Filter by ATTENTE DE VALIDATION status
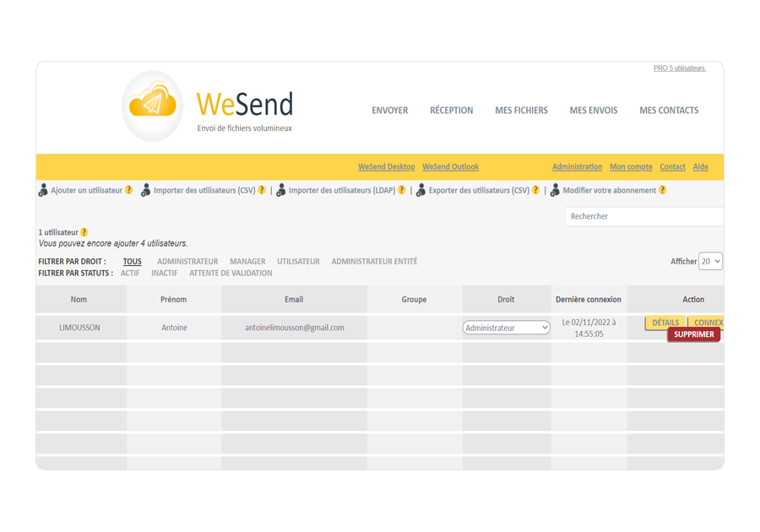760x532 pixels. [231, 274]
